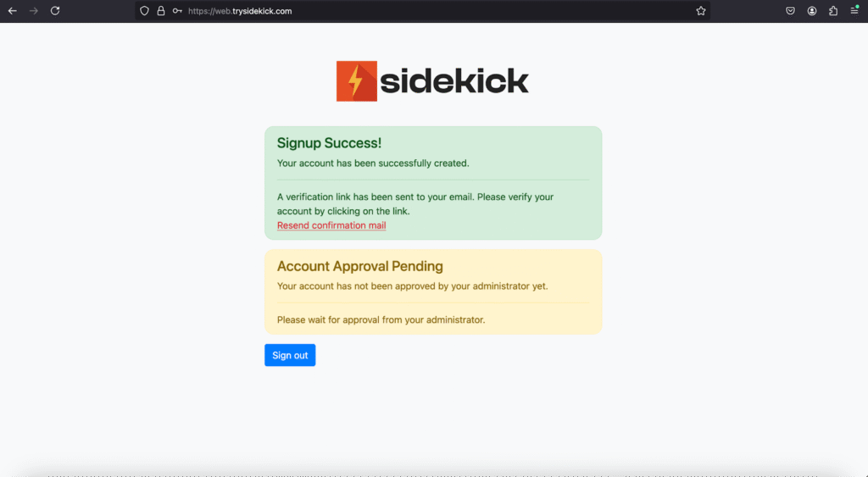Click the key icon in address bar
The height and width of the screenshot is (477, 868).
coord(176,11)
